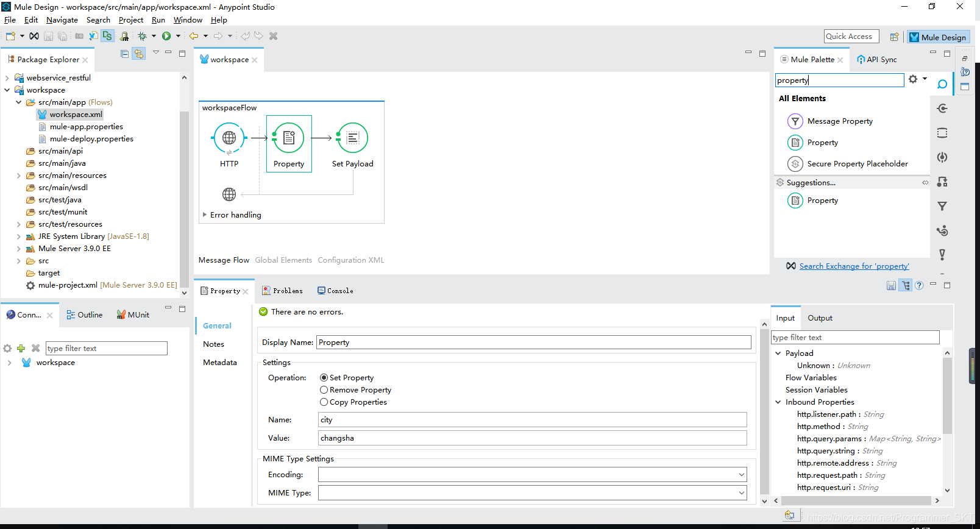
Task: Open the palette Filters funnel category
Action: coord(942,206)
